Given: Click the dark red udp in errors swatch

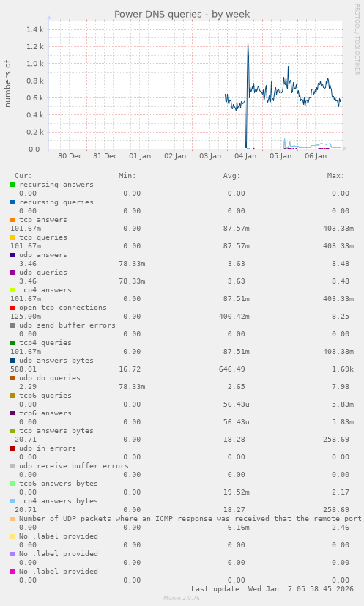Looking at the screenshot, I should (x=12, y=448).
